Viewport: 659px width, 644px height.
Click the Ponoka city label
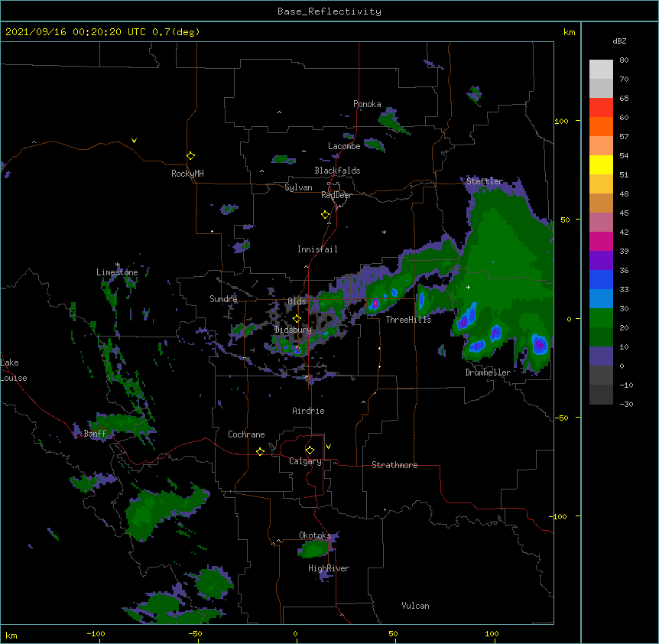[367, 104]
